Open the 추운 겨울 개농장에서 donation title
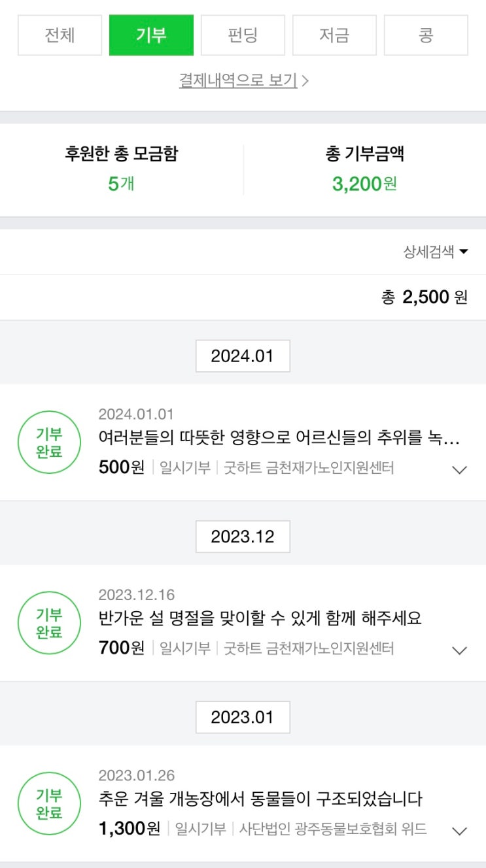This screenshot has width=486, height=868. [x=260, y=799]
